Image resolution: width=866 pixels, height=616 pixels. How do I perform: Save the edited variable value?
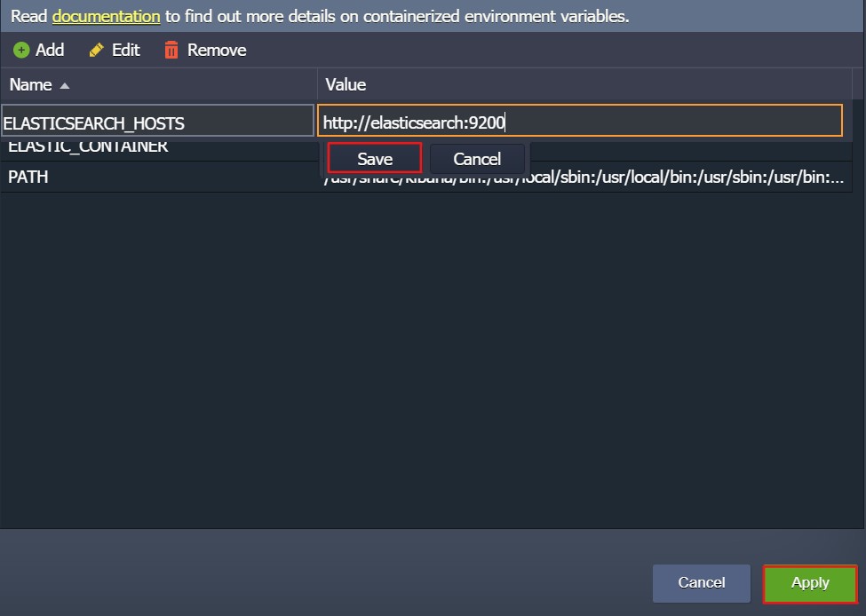(x=375, y=159)
